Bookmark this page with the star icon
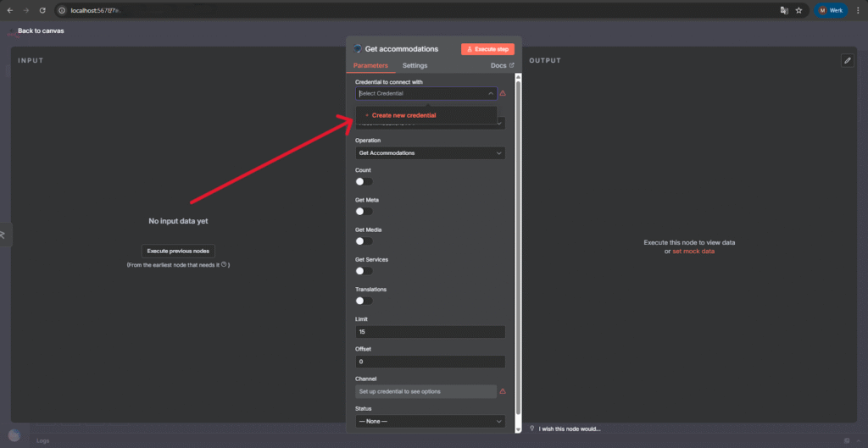Image resolution: width=868 pixels, height=448 pixels. (798, 10)
